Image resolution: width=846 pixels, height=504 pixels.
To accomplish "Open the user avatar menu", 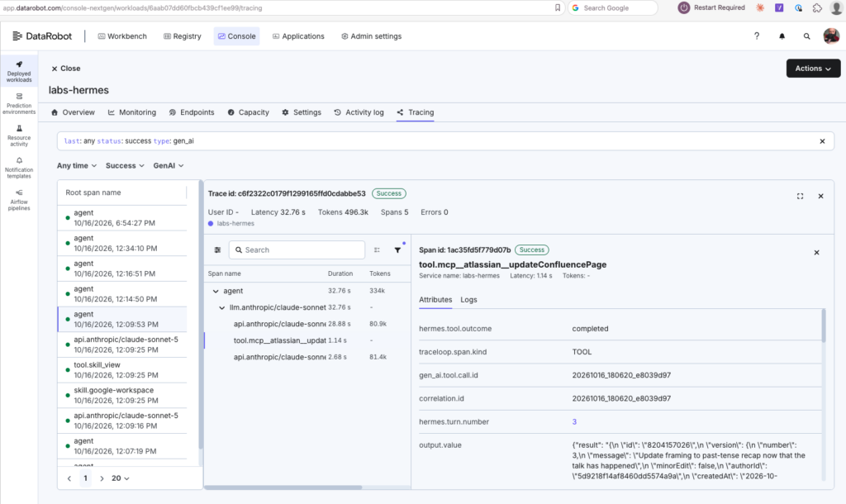I will tap(831, 36).
